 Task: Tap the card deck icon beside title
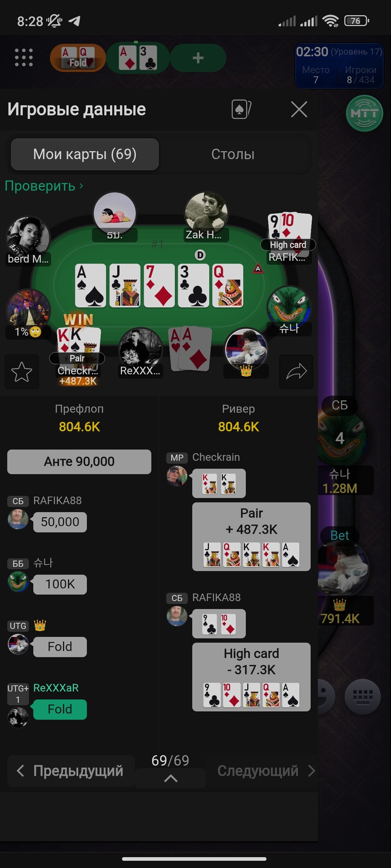(x=241, y=109)
